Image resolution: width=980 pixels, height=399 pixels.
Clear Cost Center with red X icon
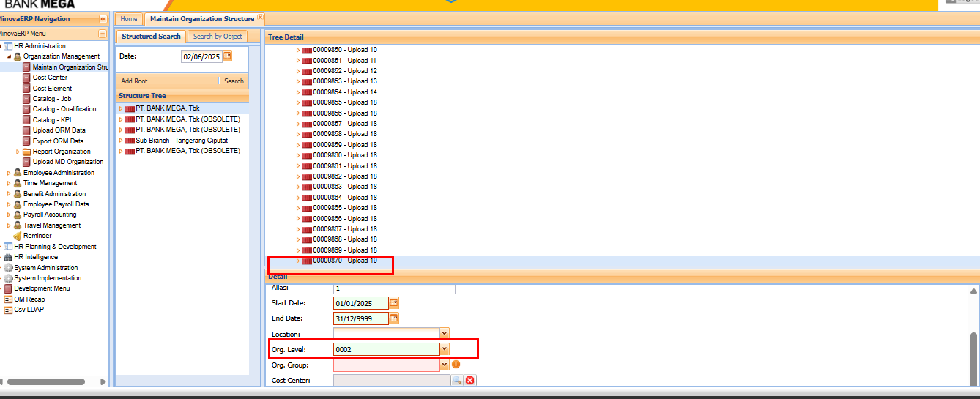coord(470,380)
